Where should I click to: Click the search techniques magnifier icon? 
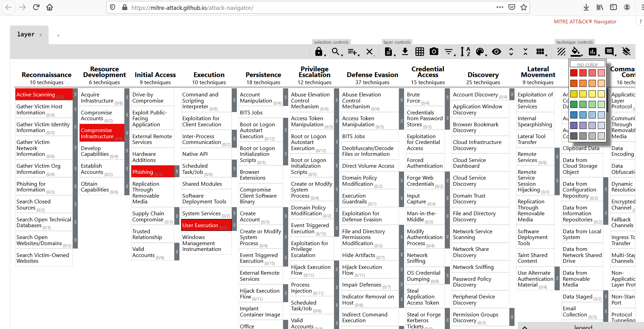[x=335, y=52]
